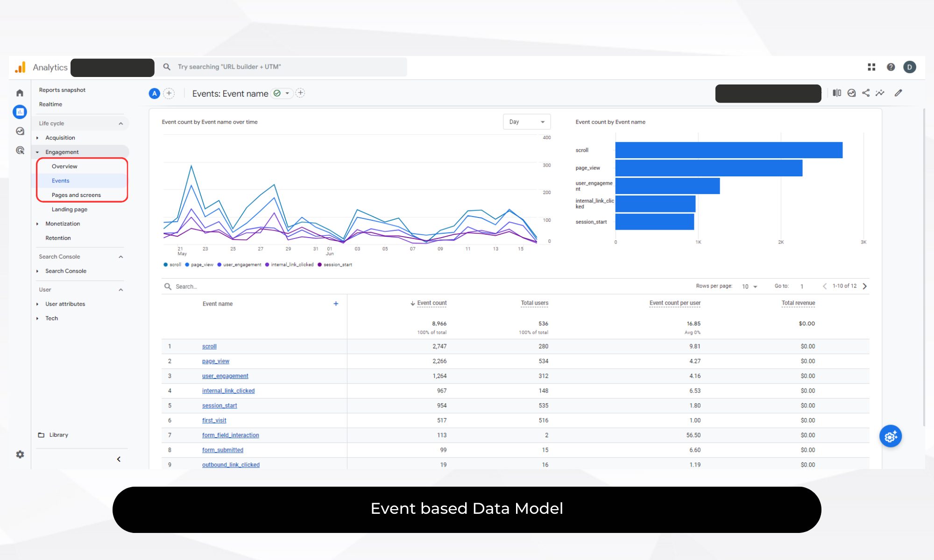Open the internal_link_clicked event link
The height and width of the screenshot is (560, 934).
pos(228,391)
